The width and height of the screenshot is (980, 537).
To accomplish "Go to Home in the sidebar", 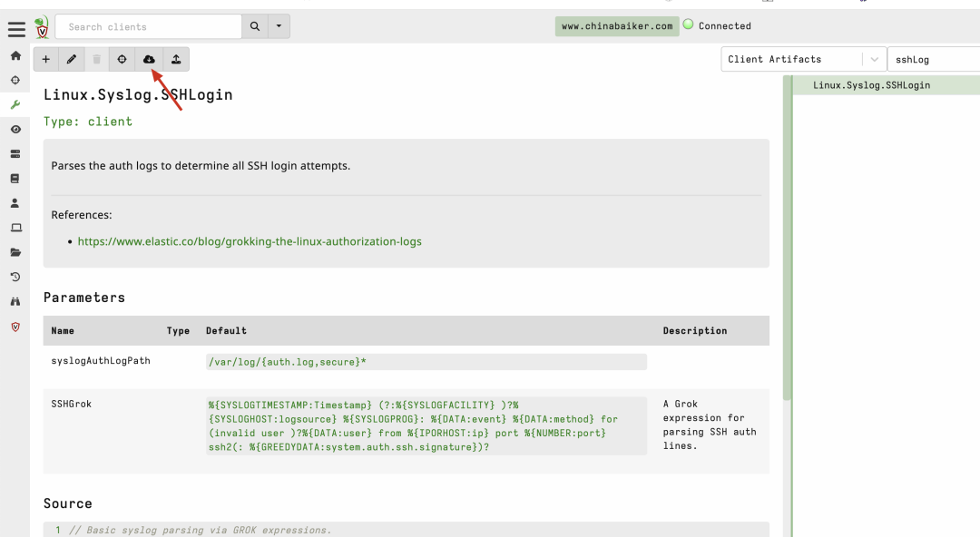I will pos(15,56).
